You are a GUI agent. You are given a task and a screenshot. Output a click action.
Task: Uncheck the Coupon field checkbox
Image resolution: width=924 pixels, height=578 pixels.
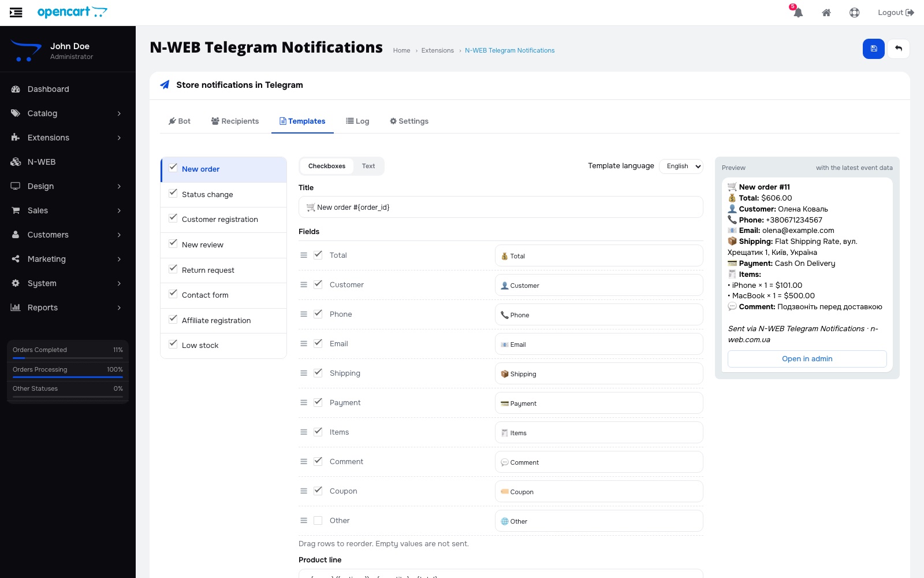tap(318, 491)
